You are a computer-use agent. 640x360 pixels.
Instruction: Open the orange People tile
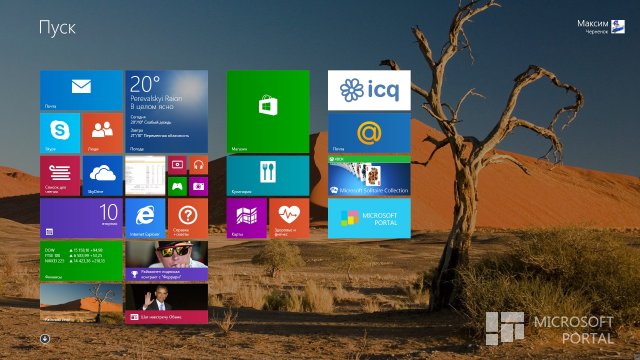[102, 133]
